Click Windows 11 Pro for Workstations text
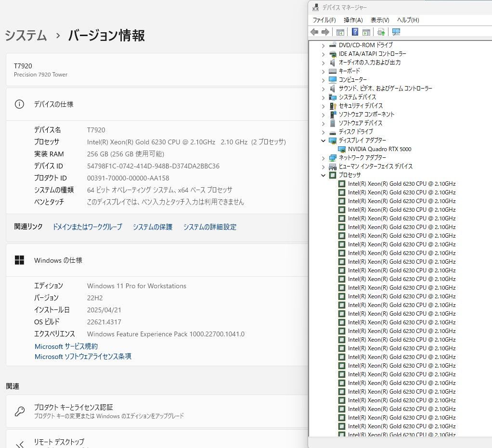The height and width of the screenshot is (448, 492). coord(137,286)
